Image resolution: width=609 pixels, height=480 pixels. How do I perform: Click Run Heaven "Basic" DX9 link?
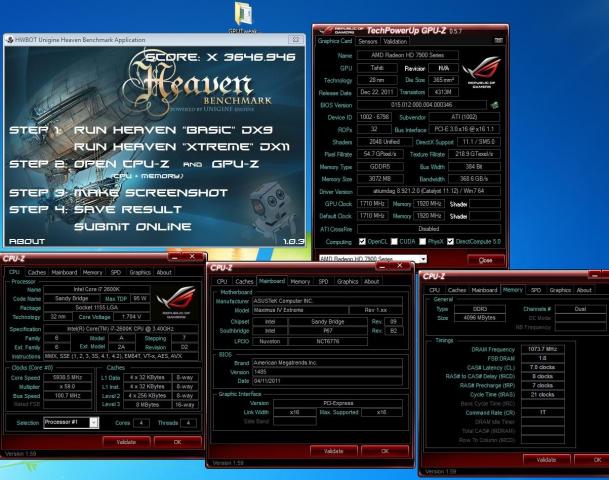pos(173,130)
